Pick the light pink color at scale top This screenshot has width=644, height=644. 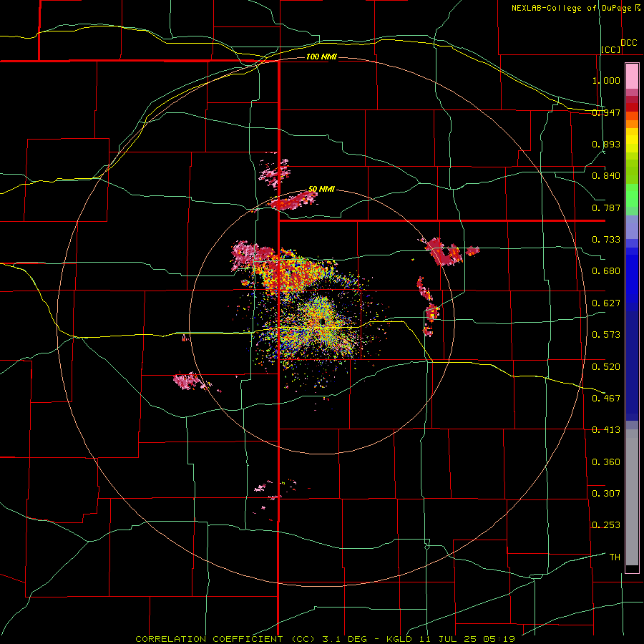coord(632,76)
